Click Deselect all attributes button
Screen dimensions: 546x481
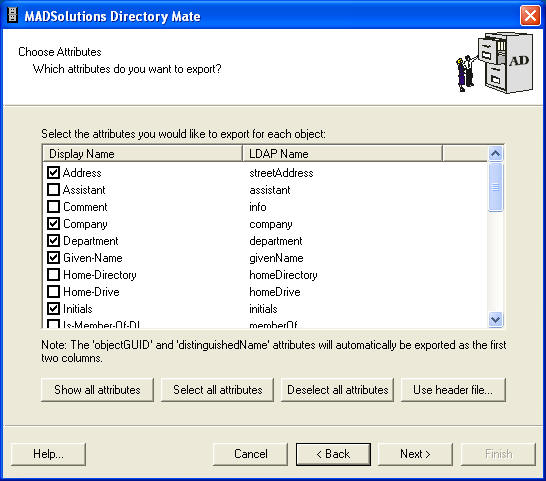(x=337, y=390)
